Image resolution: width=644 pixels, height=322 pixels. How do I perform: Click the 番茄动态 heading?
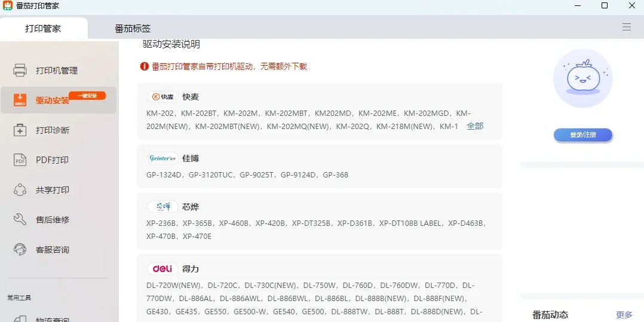[x=550, y=315]
